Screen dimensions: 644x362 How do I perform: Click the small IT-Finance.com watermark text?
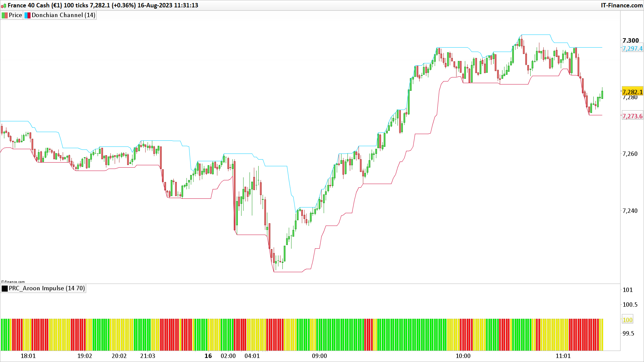[13, 282]
